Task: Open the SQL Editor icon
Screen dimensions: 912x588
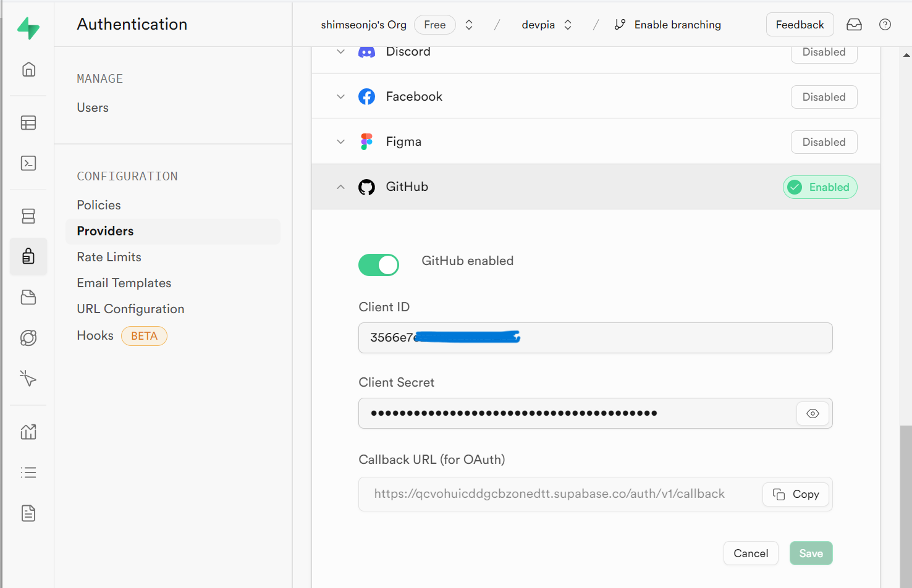Action: [28, 163]
